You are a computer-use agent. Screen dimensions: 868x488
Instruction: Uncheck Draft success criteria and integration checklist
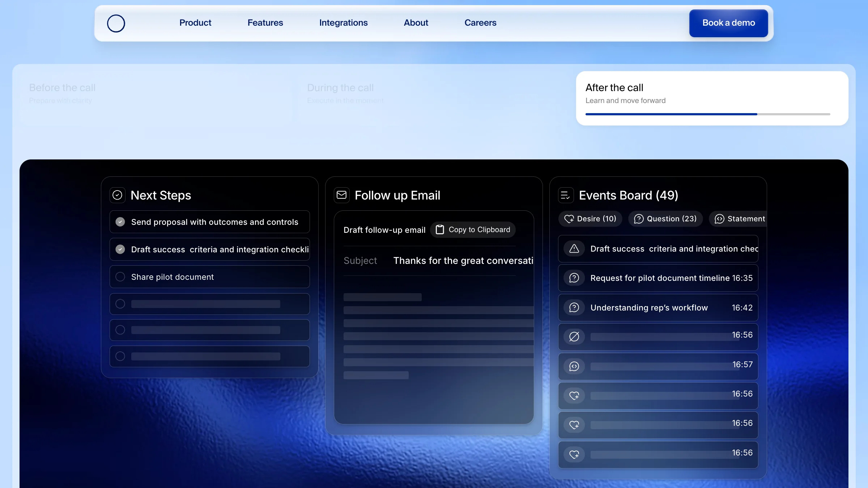pos(120,249)
